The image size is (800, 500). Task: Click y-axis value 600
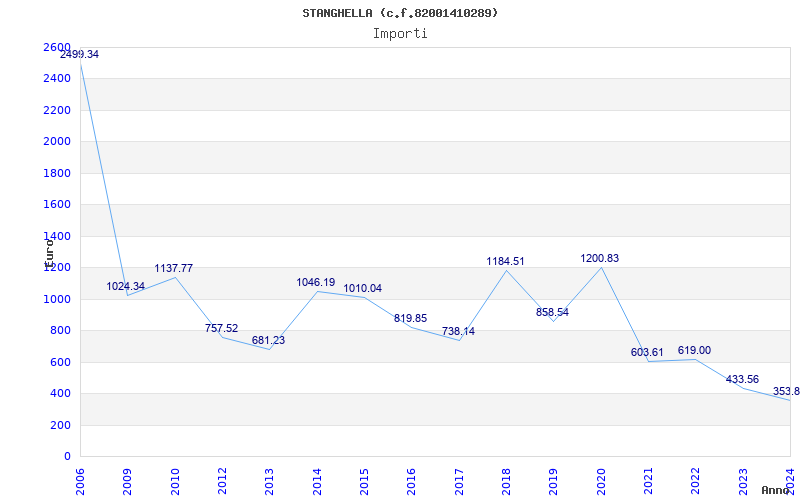coord(60,362)
